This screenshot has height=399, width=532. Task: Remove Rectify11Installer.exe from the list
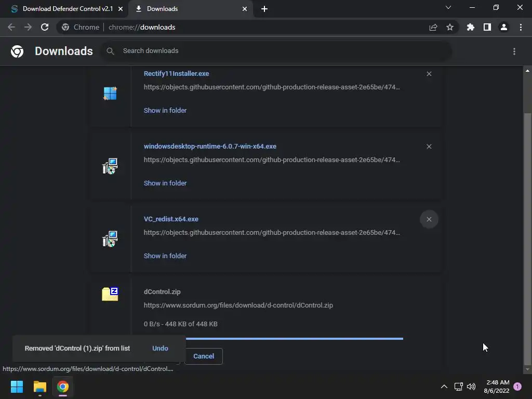click(429, 74)
